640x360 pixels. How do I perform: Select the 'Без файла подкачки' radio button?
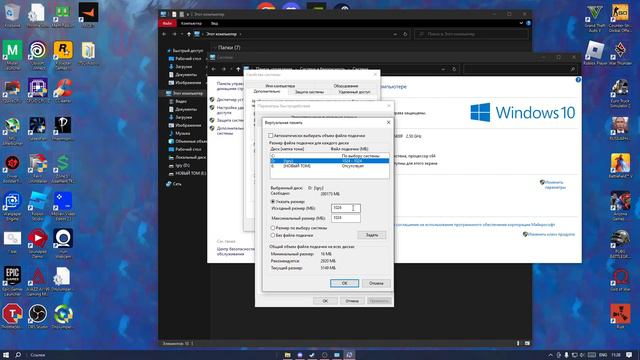[273, 235]
